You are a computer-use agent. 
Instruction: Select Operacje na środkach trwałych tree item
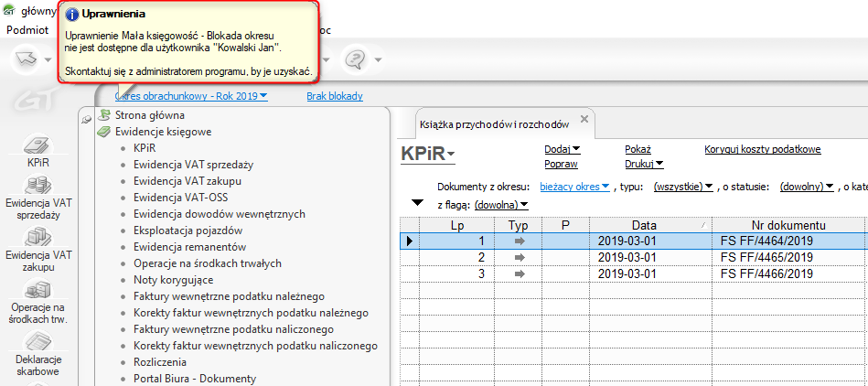click(x=209, y=263)
